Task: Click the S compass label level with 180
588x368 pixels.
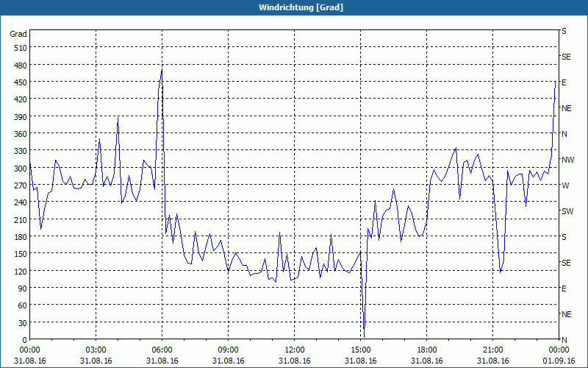Action: pyautogui.click(x=564, y=237)
